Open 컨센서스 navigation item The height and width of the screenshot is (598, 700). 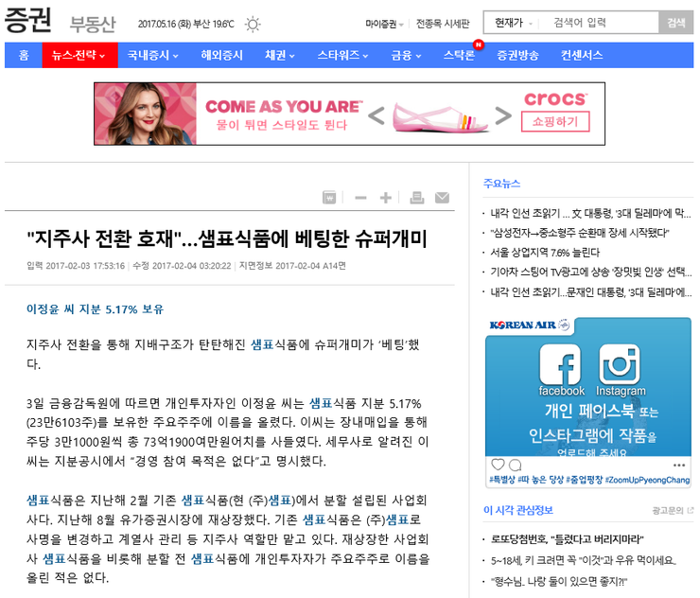point(582,56)
